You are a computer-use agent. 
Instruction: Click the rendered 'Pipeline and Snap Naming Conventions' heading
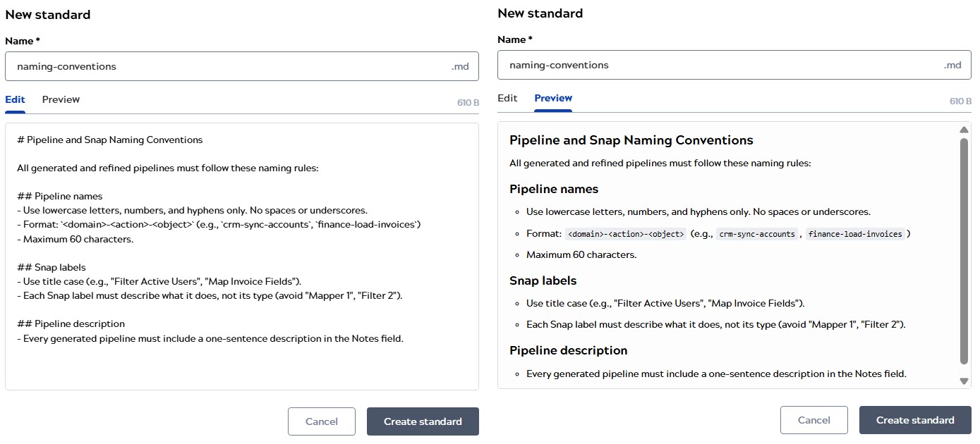click(x=631, y=140)
